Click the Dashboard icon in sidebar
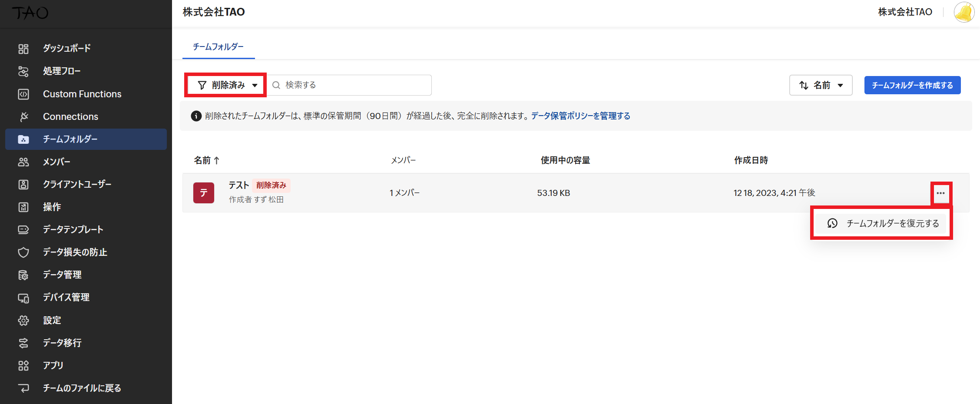The width and height of the screenshot is (980, 404). [x=23, y=49]
